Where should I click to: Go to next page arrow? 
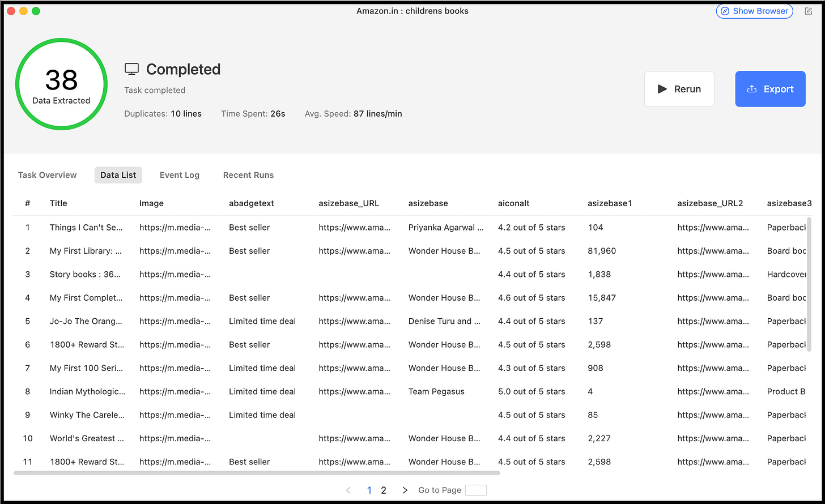click(x=405, y=490)
